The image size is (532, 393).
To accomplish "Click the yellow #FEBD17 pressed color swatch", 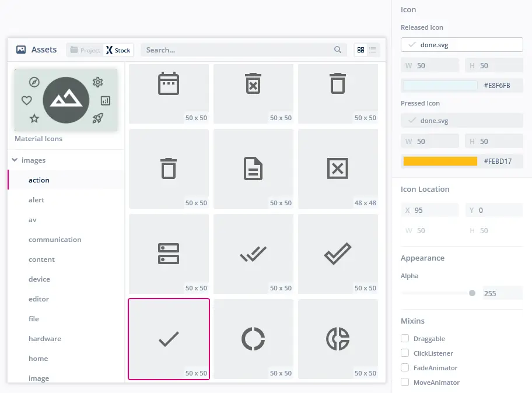I will (x=440, y=161).
